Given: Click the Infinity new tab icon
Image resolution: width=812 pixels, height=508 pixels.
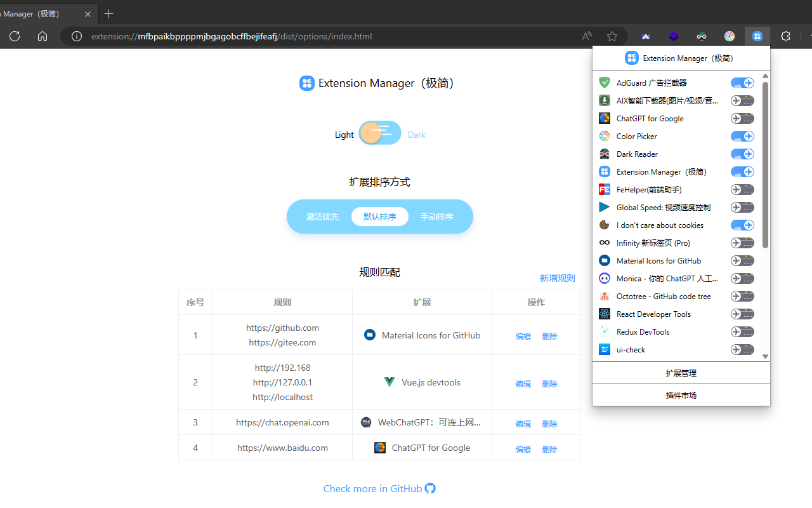Looking at the screenshot, I should pos(605,243).
